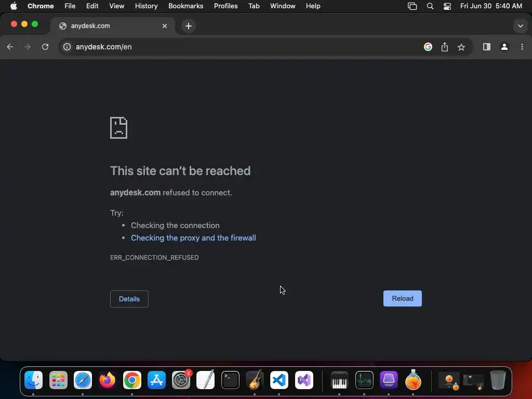Screen dimensions: 532x399
Task: Open the View menu
Action: [x=116, y=6]
